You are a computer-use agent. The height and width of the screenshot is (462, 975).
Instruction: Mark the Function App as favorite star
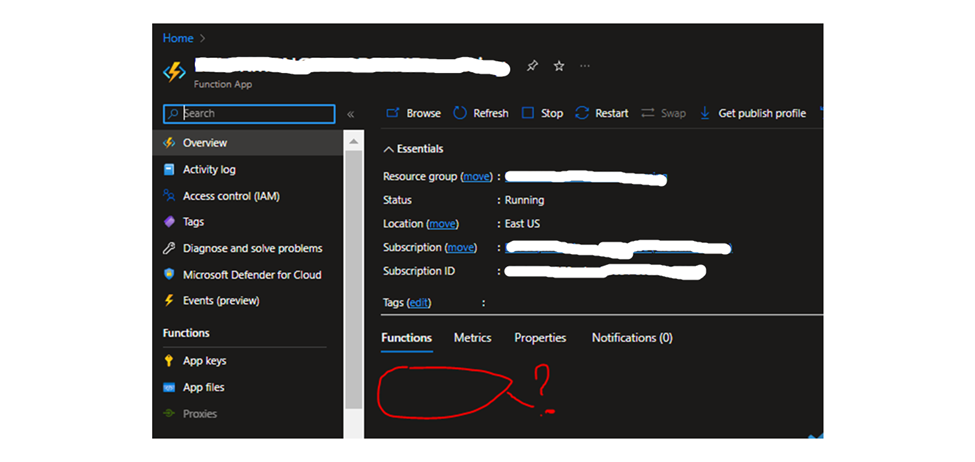(x=559, y=65)
